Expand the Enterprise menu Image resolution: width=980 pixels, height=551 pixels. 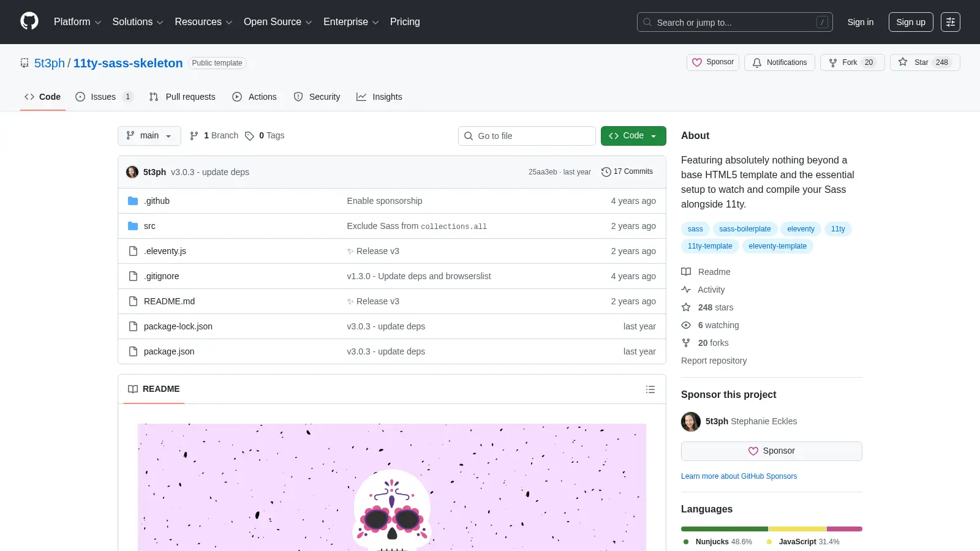pos(351,22)
